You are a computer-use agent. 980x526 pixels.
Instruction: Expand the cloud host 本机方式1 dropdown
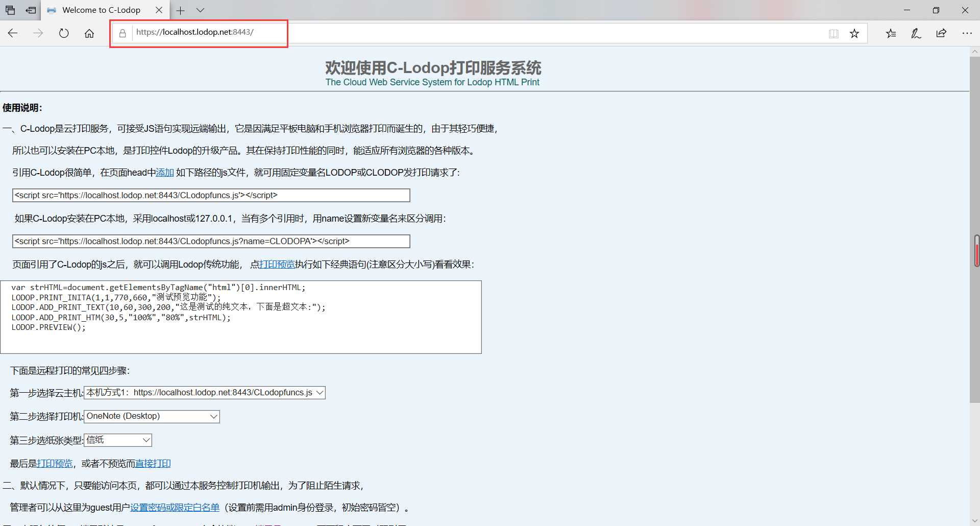coord(204,393)
